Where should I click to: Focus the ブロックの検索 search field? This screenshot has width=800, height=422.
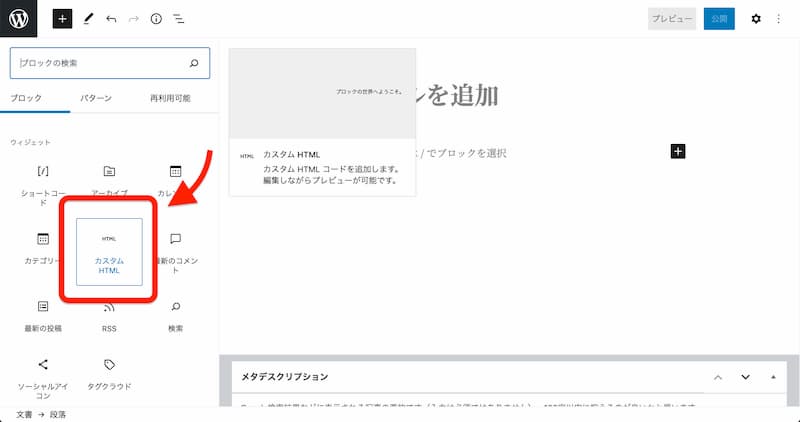pos(110,63)
